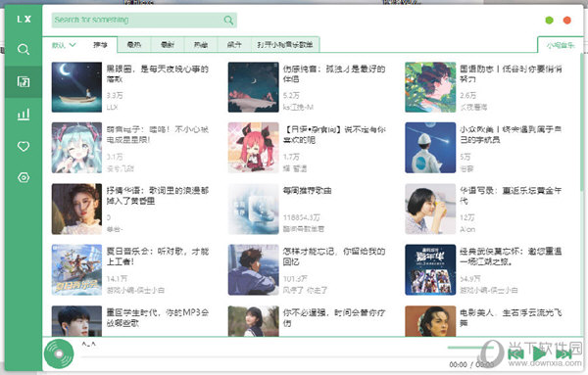Open the song list page in sidebar
This screenshot has width=588, height=375.
24,81
